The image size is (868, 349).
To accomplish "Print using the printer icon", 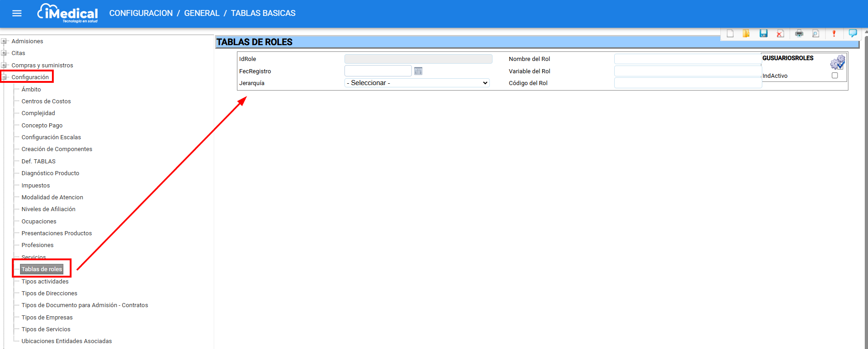I will pyautogui.click(x=799, y=34).
